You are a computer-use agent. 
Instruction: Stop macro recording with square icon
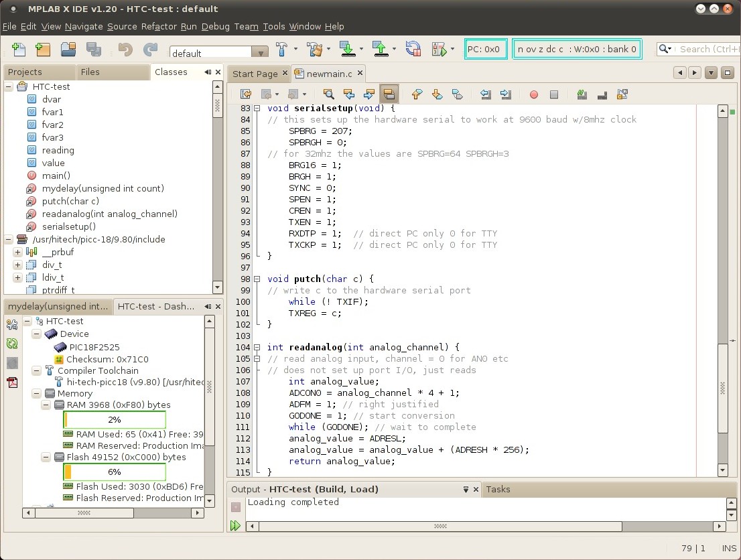[x=554, y=94]
